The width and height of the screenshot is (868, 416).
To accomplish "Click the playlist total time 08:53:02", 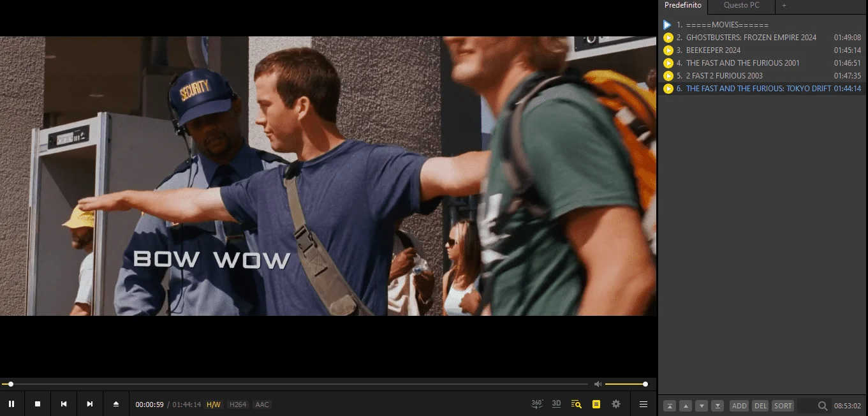I will (848, 406).
